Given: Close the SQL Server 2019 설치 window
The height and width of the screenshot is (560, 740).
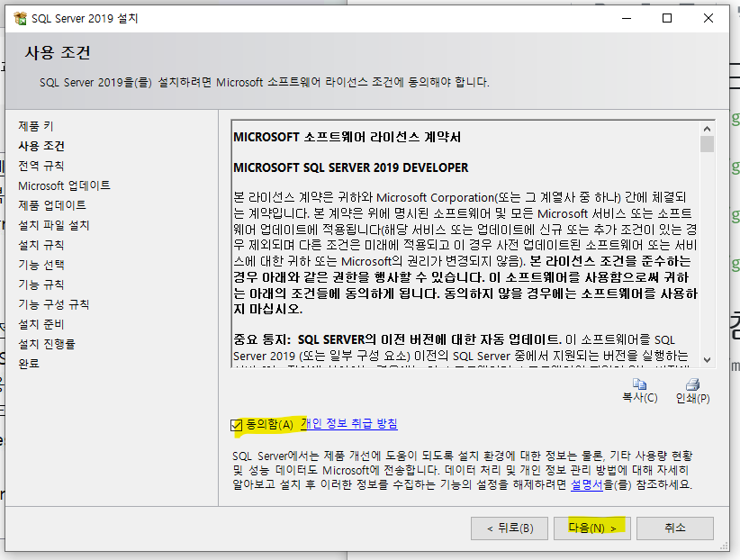Looking at the screenshot, I should click(x=708, y=18).
